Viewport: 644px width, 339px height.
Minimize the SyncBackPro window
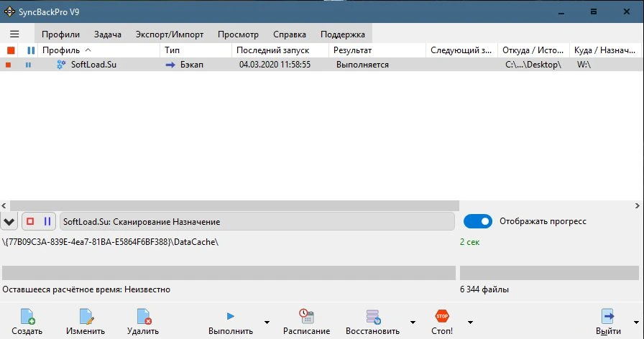(x=561, y=12)
